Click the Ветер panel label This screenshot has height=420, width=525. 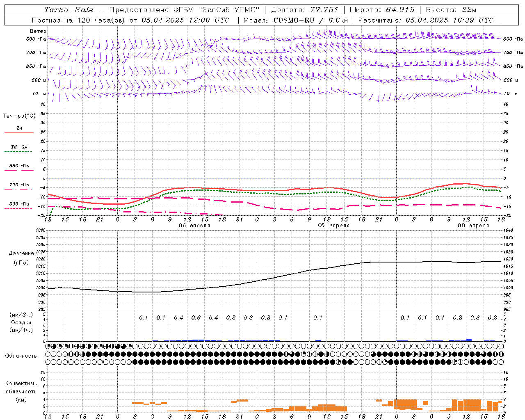[38, 31]
